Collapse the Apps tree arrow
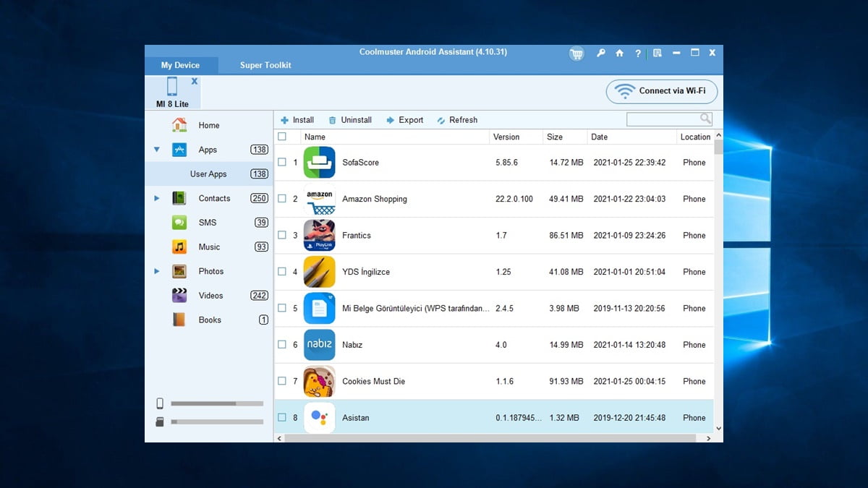868x488 pixels. [x=157, y=150]
